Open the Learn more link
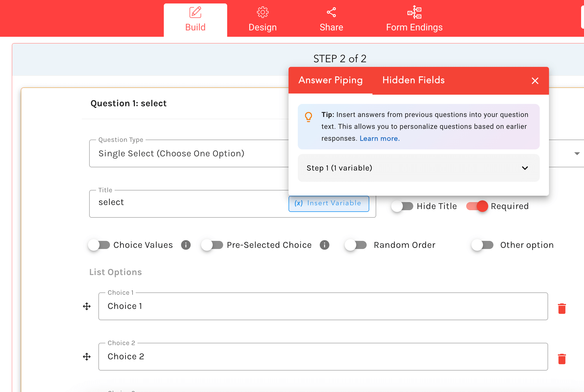This screenshot has height=392, width=584. (379, 139)
